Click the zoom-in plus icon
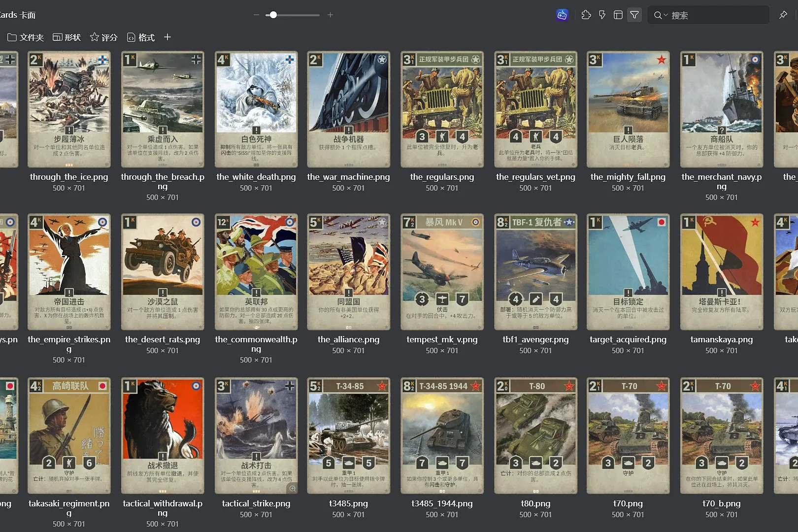The height and width of the screenshot is (532, 798). point(330,15)
